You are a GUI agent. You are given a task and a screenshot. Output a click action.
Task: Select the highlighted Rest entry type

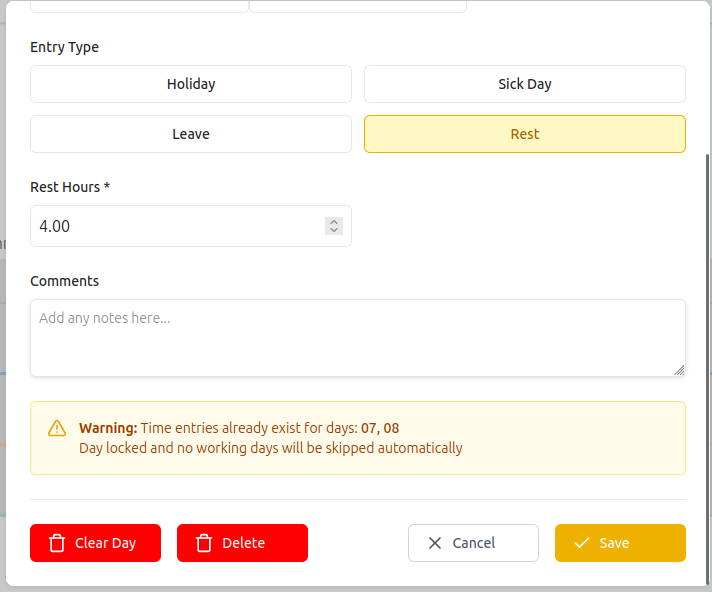[524, 134]
